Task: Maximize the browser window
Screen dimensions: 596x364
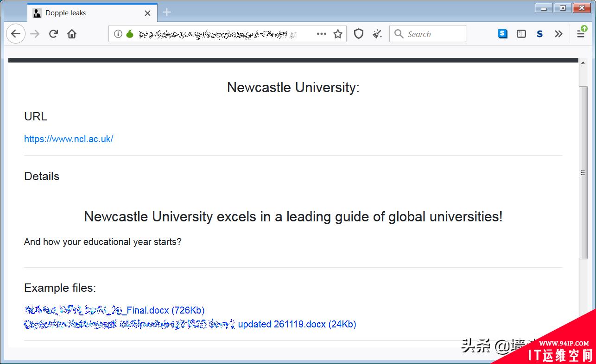Action: (563, 8)
